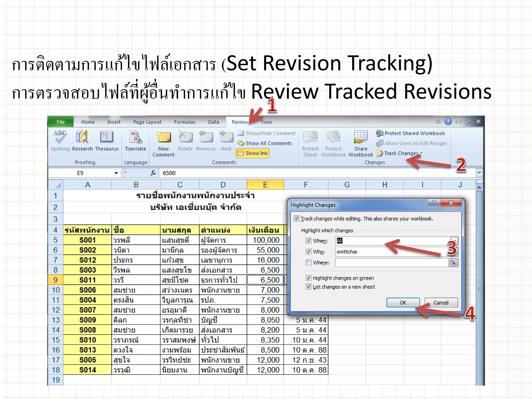Select row 9 header

click(x=56, y=280)
